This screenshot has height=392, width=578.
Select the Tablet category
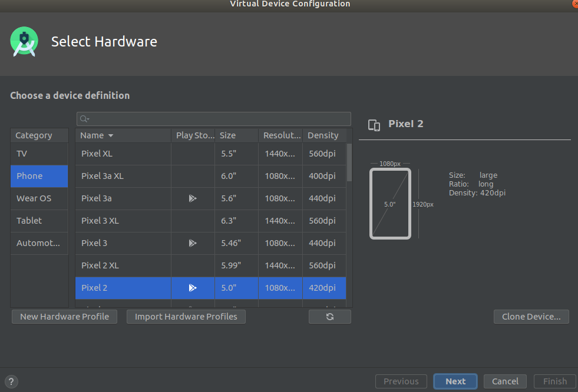[39, 221]
